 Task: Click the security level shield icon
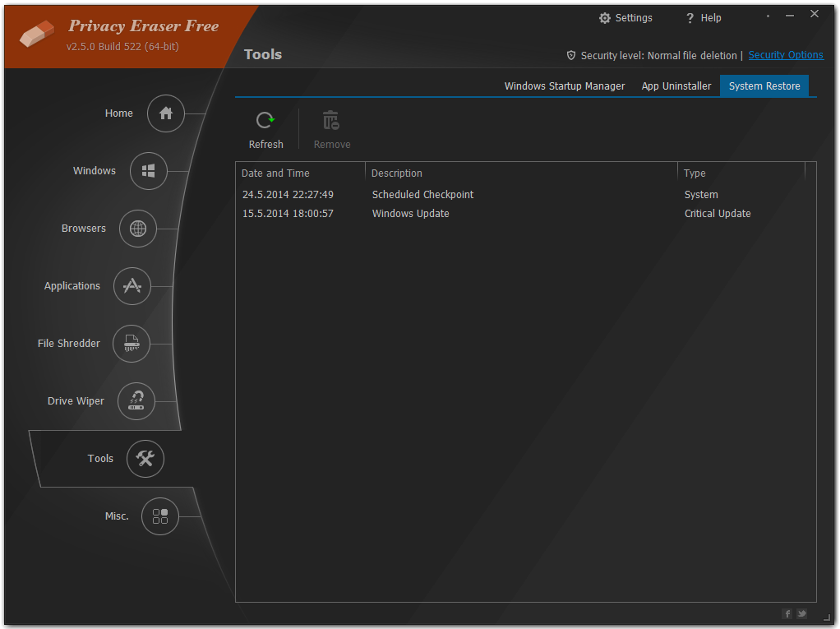(571, 55)
